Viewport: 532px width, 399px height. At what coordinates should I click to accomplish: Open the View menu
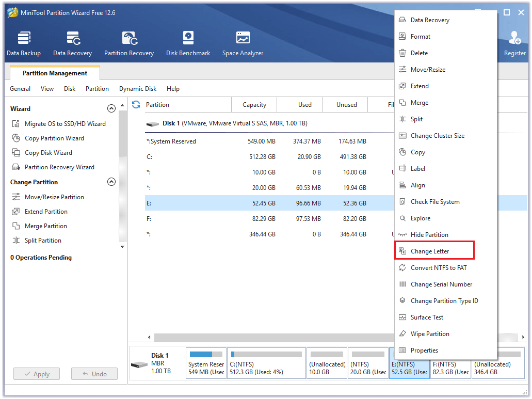pyautogui.click(x=47, y=89)
